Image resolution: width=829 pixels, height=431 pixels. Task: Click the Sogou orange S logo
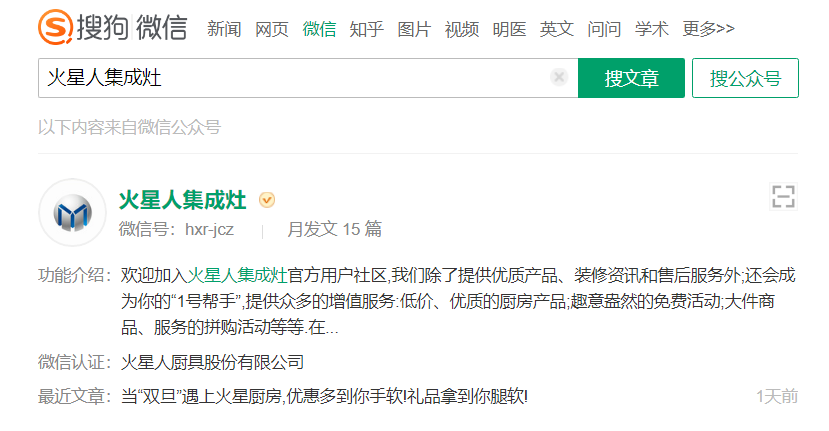point(56,27)
